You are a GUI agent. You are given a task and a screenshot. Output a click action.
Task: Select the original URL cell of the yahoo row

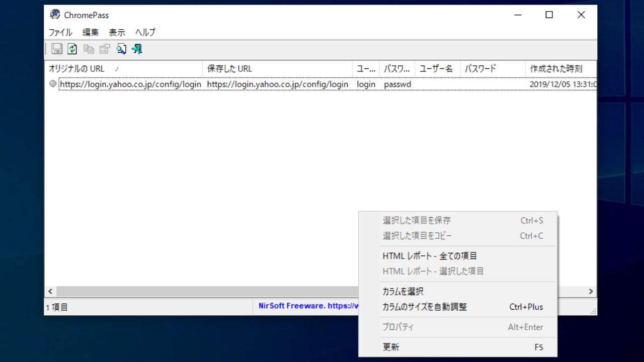[x=130, y=84]
